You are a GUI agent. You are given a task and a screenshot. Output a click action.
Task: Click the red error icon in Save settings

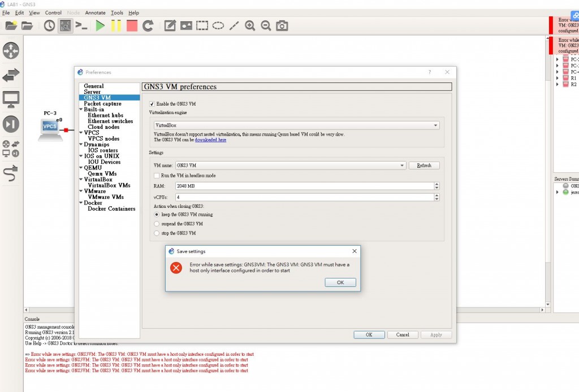tap(176, 268)
